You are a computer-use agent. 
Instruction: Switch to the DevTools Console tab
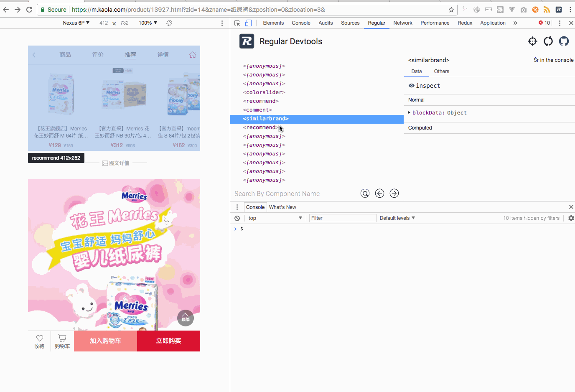(x=301, y=23)
